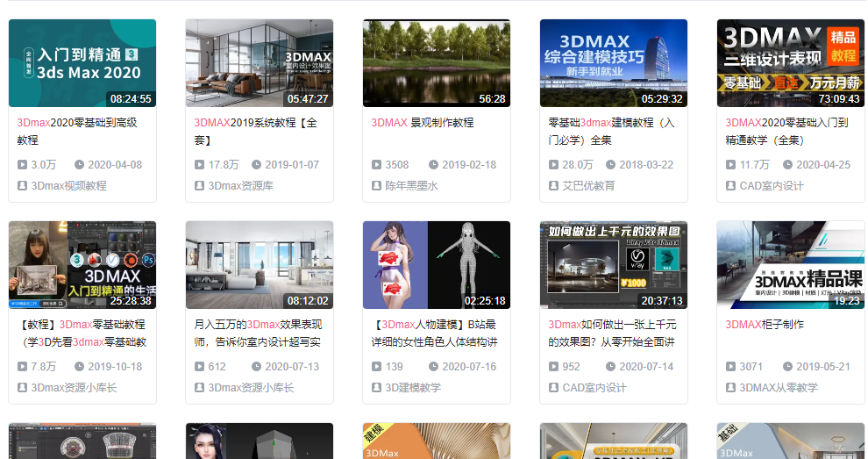Image resolution: width=868 pixels, height=459 pixels.
Task: Click the play-count icon beside 612
Action: click(199, 367)
